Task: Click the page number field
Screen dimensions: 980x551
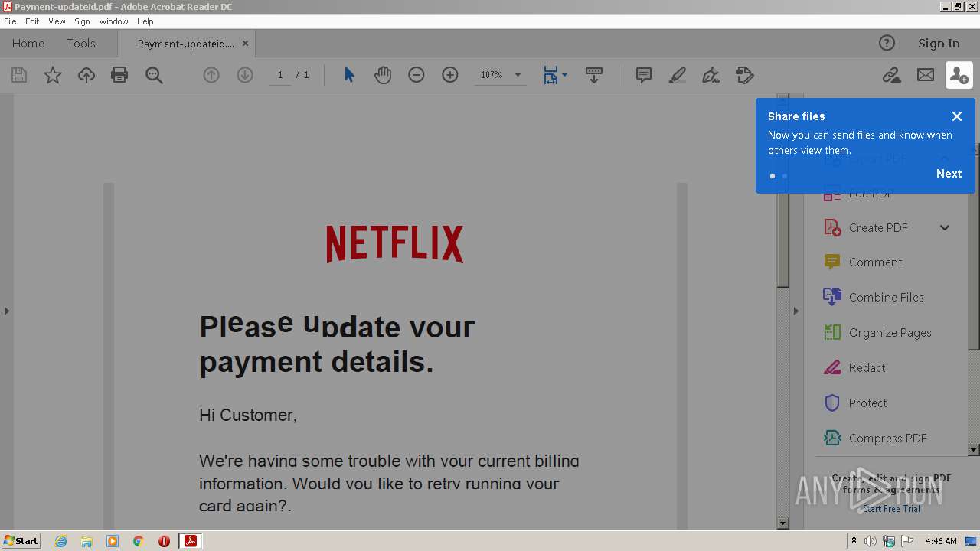Action: click(x=280, y=75)
